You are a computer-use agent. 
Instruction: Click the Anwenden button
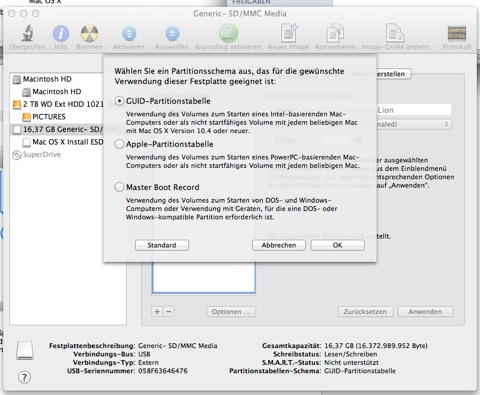(425, 312)
